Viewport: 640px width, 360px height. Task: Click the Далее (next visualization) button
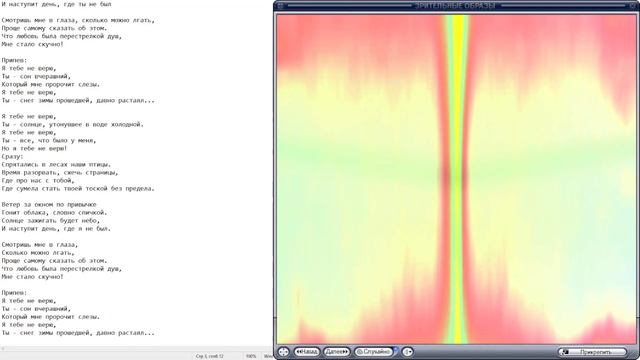tap(336, 351)
